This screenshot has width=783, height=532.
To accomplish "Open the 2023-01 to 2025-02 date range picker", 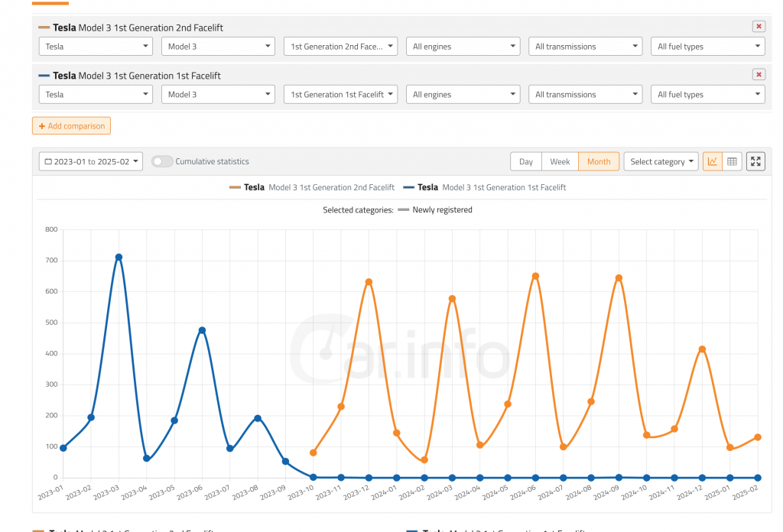I will coord(91,161).
